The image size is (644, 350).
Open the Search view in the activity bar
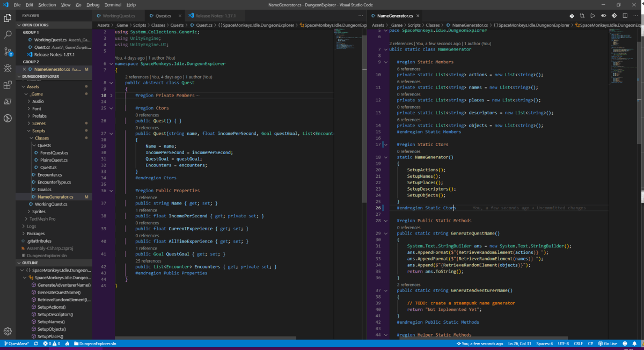(8, 33)
